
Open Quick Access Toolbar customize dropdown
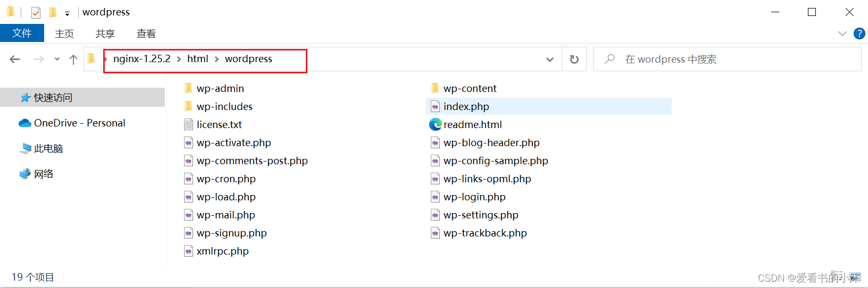67,13
